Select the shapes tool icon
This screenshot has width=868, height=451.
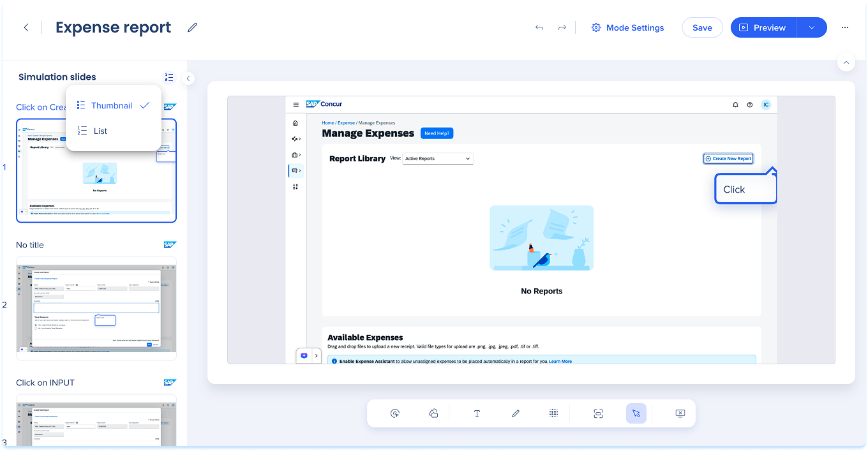click(x=433, y=413)
